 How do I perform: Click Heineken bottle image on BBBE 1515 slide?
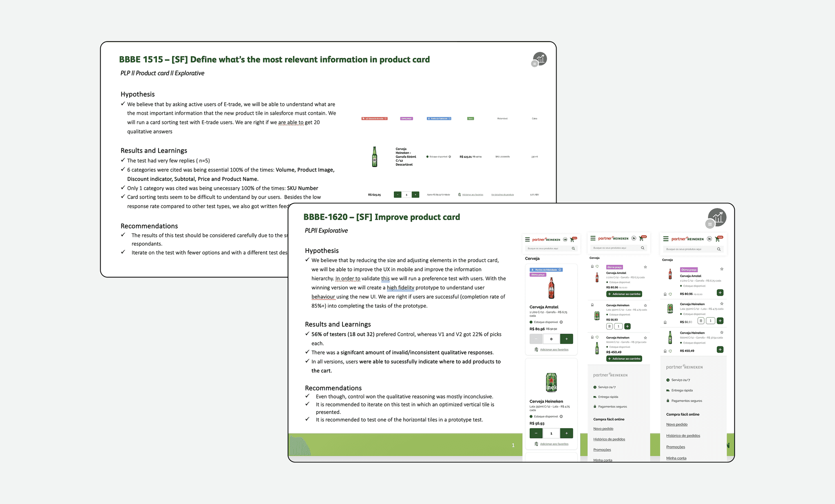click(374, 157)
